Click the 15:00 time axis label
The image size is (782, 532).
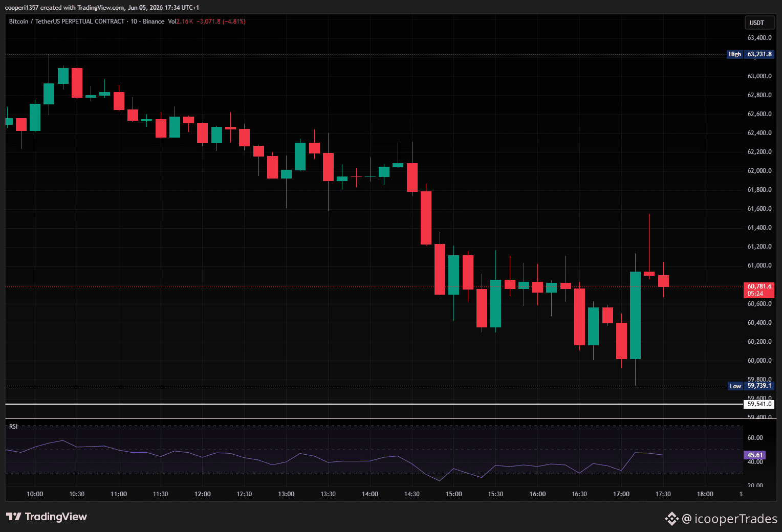[x=454, y=494]
